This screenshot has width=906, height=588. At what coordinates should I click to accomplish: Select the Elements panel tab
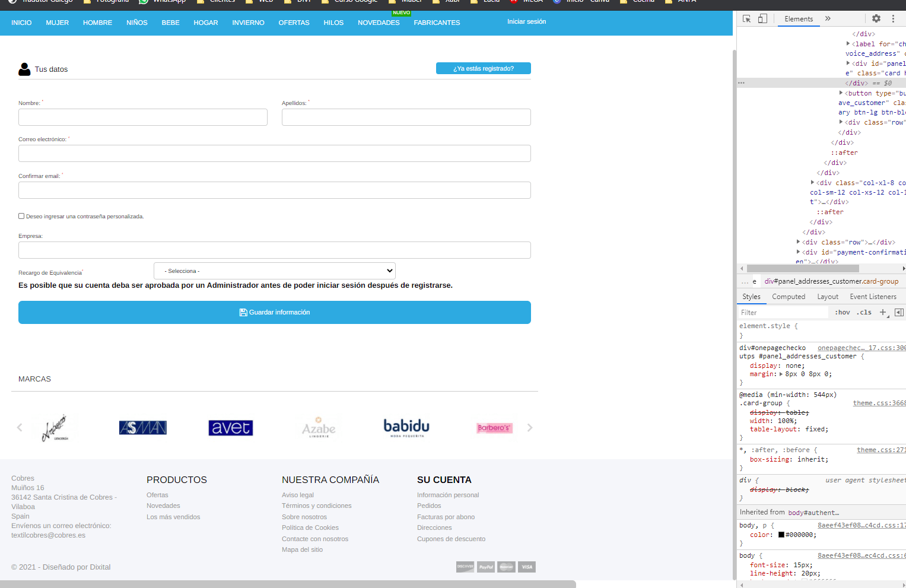(799, 19)
